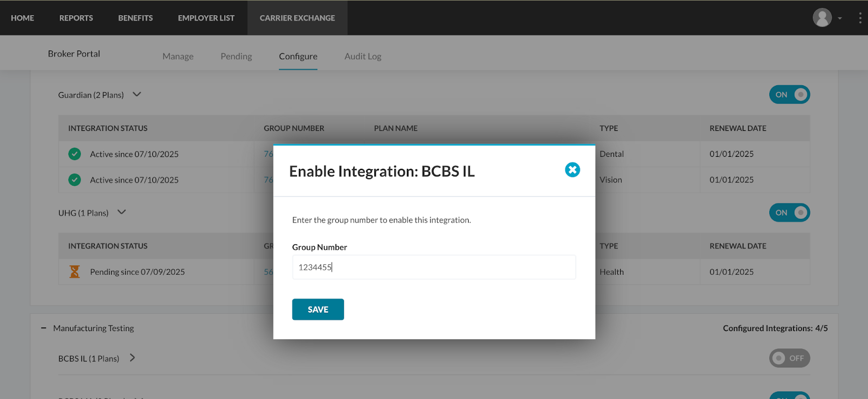The image size is (868, 399).
Task: Open the Audit Log tab
Action: click(x=363, y=56)
